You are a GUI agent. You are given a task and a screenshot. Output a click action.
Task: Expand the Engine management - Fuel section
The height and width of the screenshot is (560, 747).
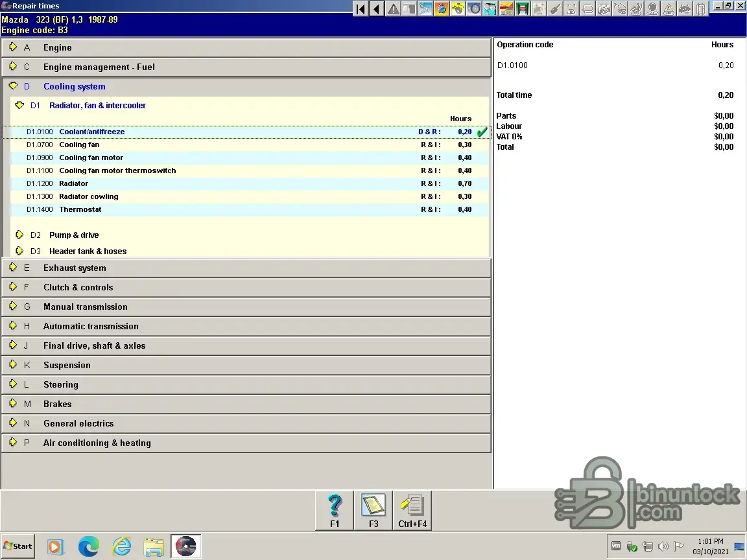point(246,67)
